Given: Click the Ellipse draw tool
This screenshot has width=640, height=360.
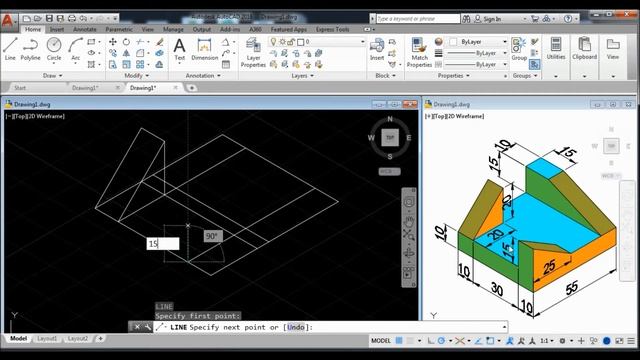Looking at the screenshot, I should [x=91, y=53].
